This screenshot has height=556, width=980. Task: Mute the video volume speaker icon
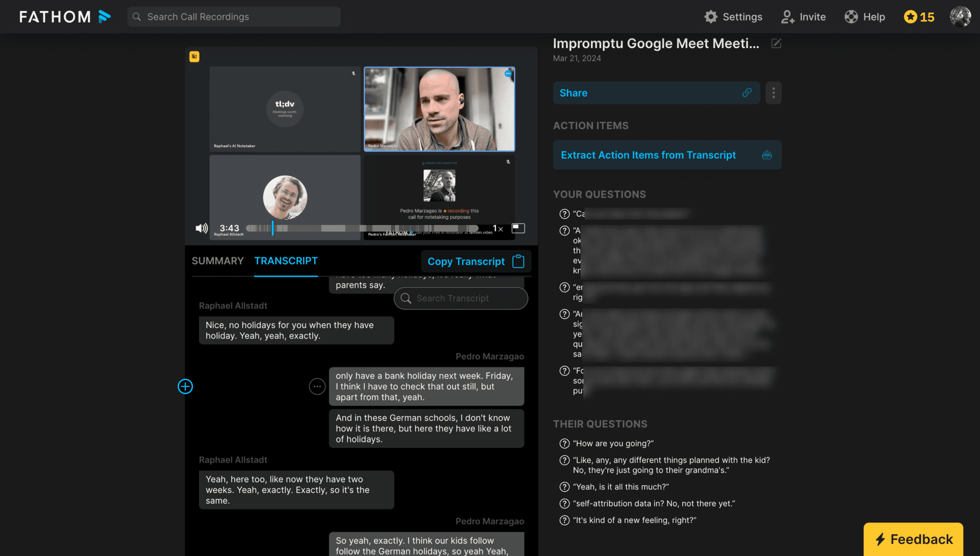click(x=201, y=228)
